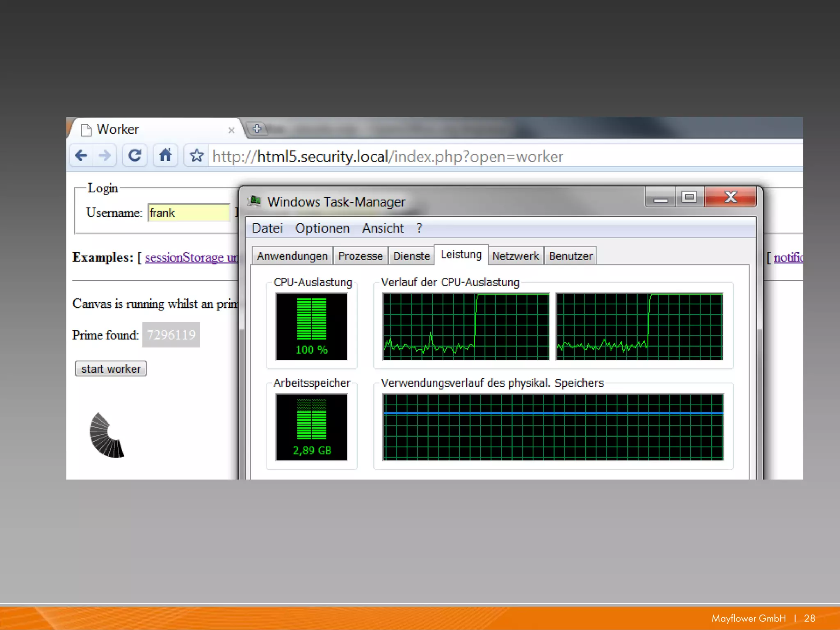
Task: Switch to the Netzwerk tab
Action: click(x=515, y=256)
